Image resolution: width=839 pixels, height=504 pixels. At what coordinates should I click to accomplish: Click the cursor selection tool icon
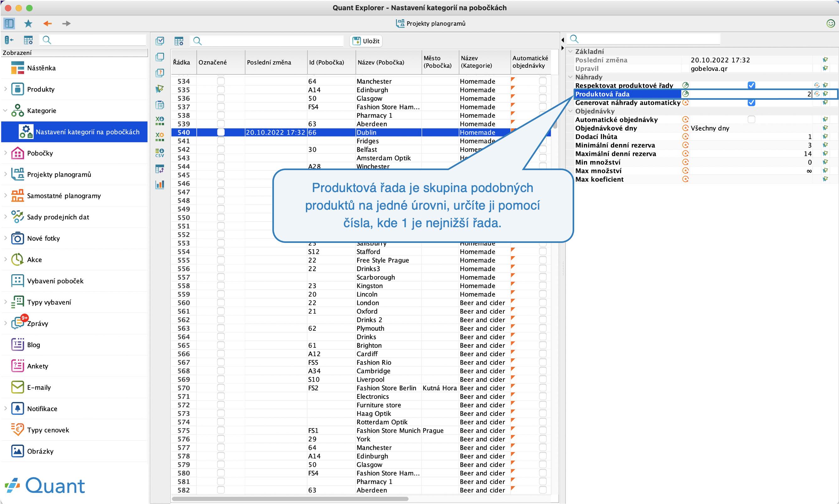click(x=160, y=88)
